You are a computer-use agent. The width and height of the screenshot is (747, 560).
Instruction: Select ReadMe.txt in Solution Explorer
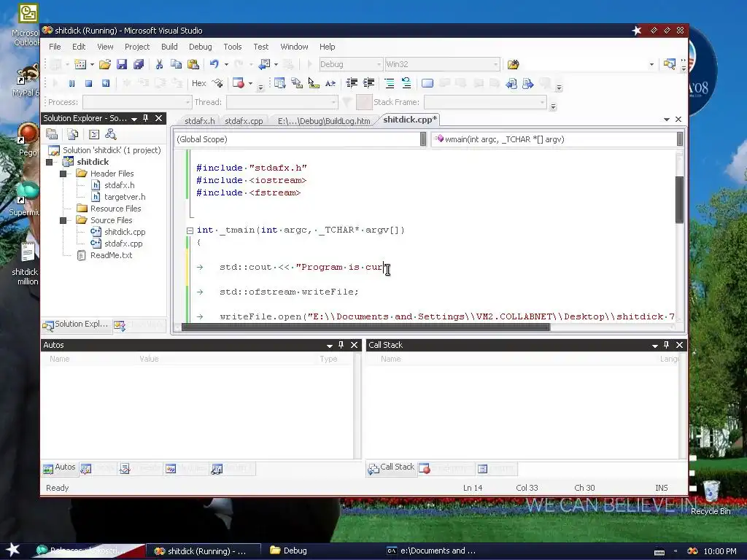[x=111, y=255]
